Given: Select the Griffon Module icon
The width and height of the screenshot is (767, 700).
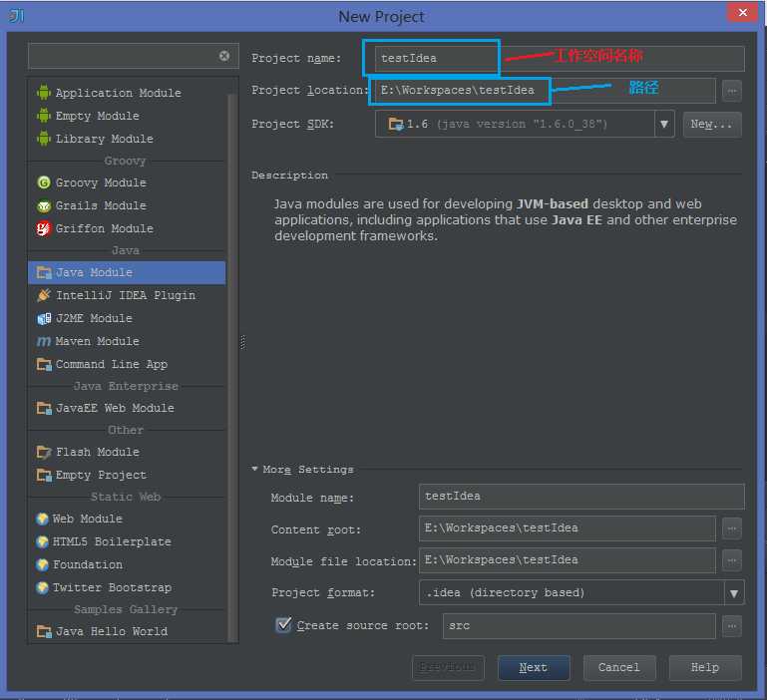Looking at the screenshot, I should (44, 228).
